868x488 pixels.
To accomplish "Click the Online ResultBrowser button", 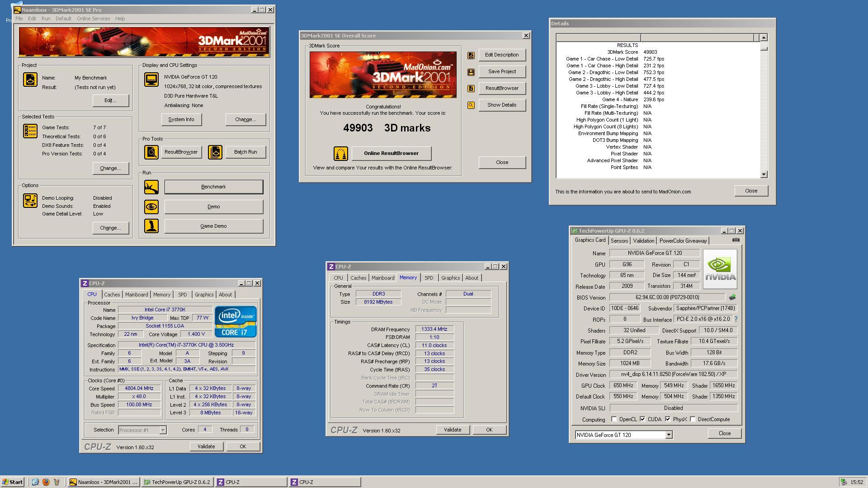I will (x=392, y=154).
